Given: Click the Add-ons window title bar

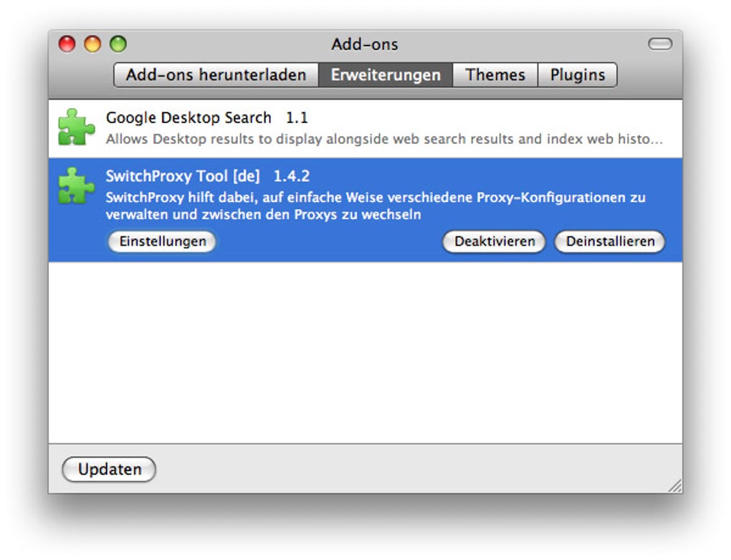Looking at the screenshot, I should coord(365,44).
